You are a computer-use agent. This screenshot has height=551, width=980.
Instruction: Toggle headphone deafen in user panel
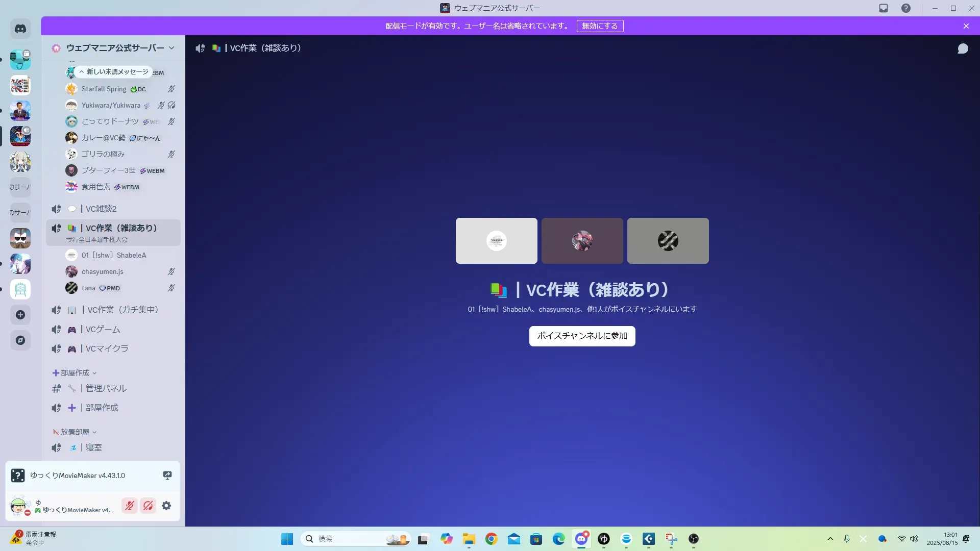(x=148, y=506)
